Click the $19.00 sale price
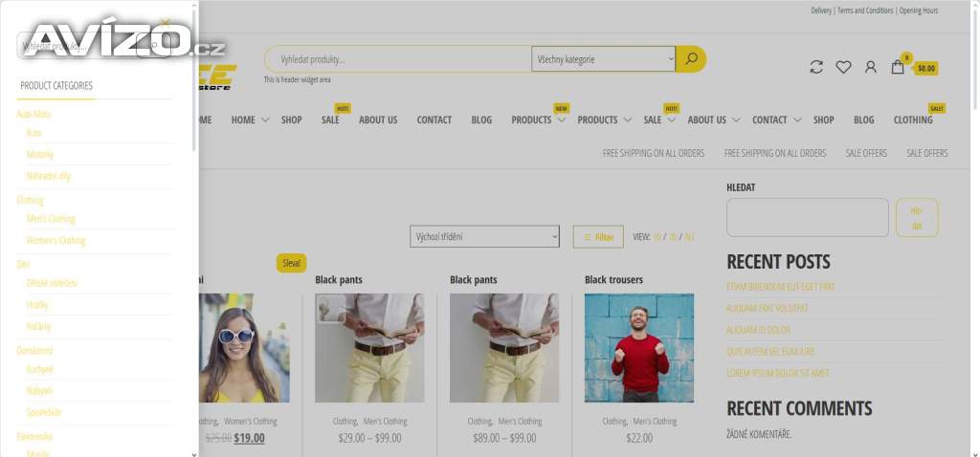 250,438
